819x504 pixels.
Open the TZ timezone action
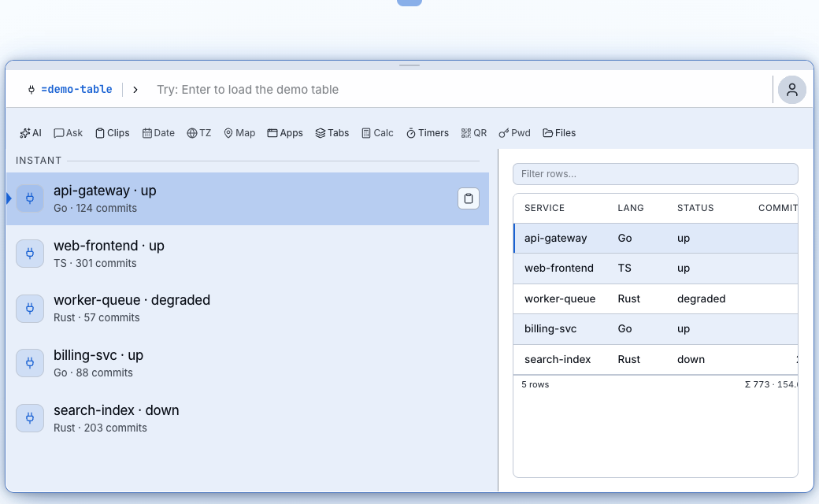pyautogui.click(x=199, y=133)
